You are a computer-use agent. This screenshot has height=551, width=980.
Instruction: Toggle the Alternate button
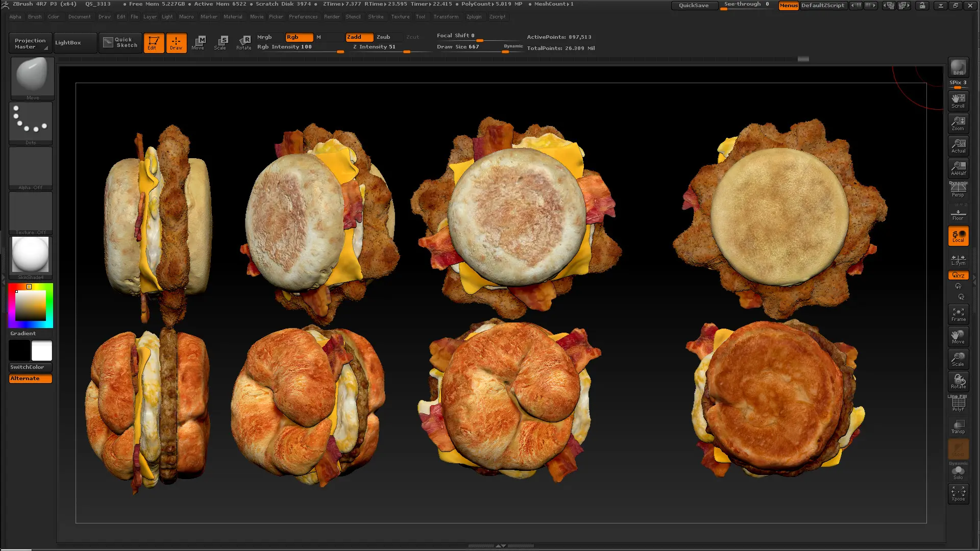[31, 379]
